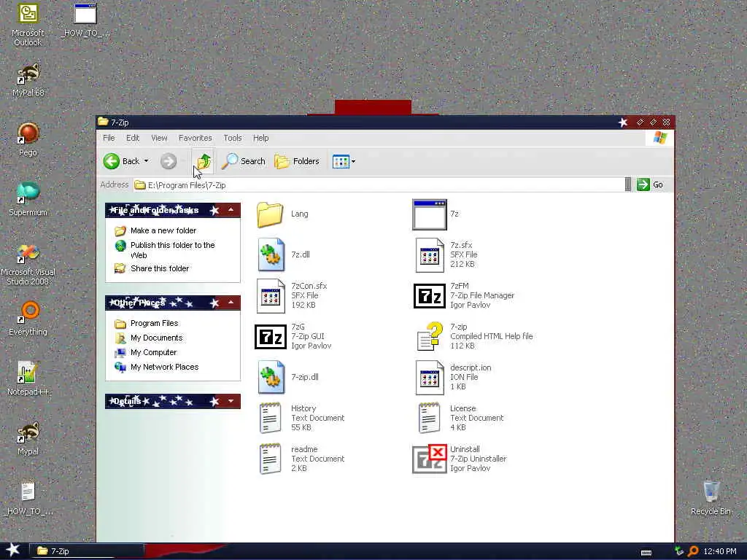Select the MyPal 68 desktop shortcut
Screen dimensions: 747x560
[x=28, y=80]
